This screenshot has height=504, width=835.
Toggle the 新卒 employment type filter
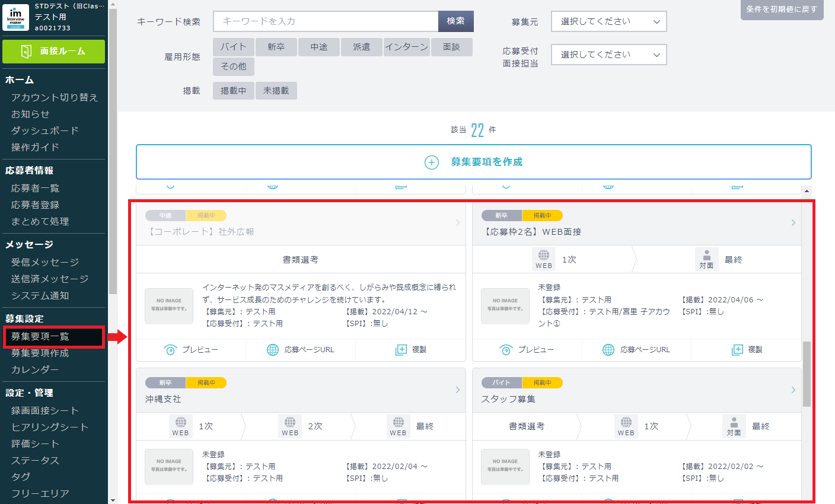[x=276, y=47]
